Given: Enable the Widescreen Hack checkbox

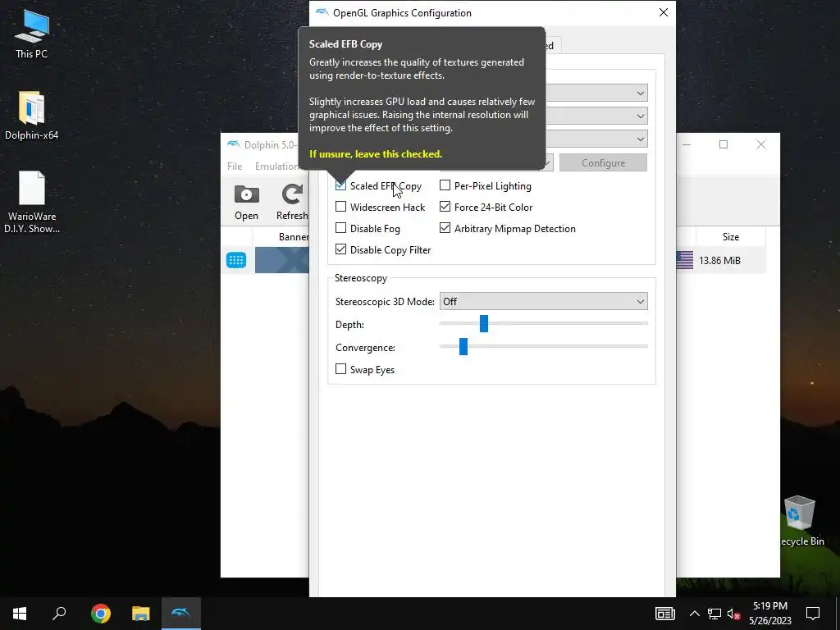Looking at the screenshot, I should coord(340,207).
